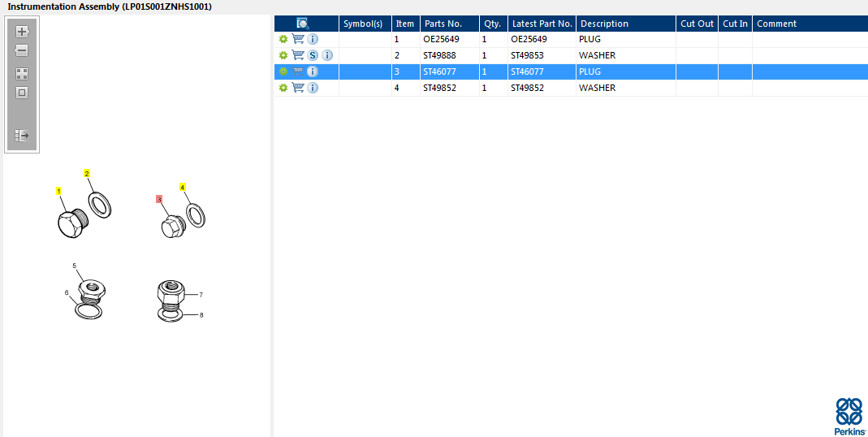
Task: Click gear icon for item 2 ST49888
Action: [x=283, y=55]
